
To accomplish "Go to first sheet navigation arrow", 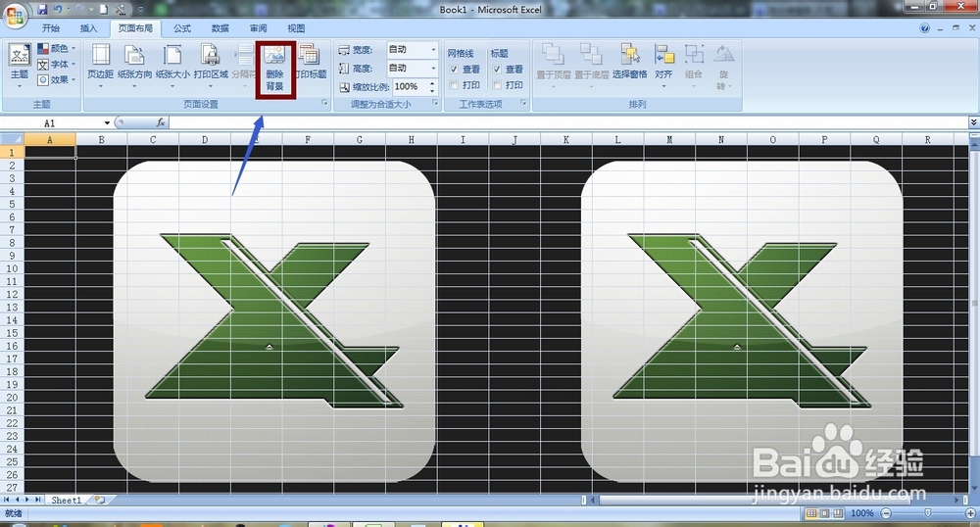I will (x=6, y=500).
